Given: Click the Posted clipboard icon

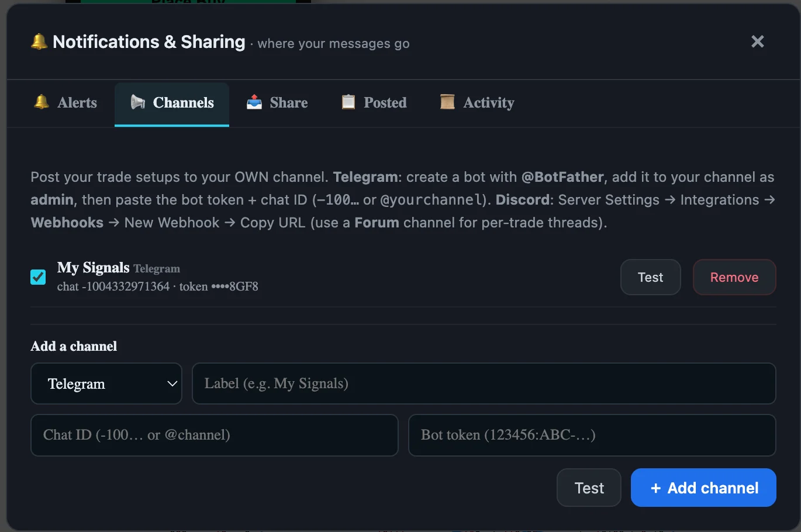Looking at the screenshot, I should [348, 102].
